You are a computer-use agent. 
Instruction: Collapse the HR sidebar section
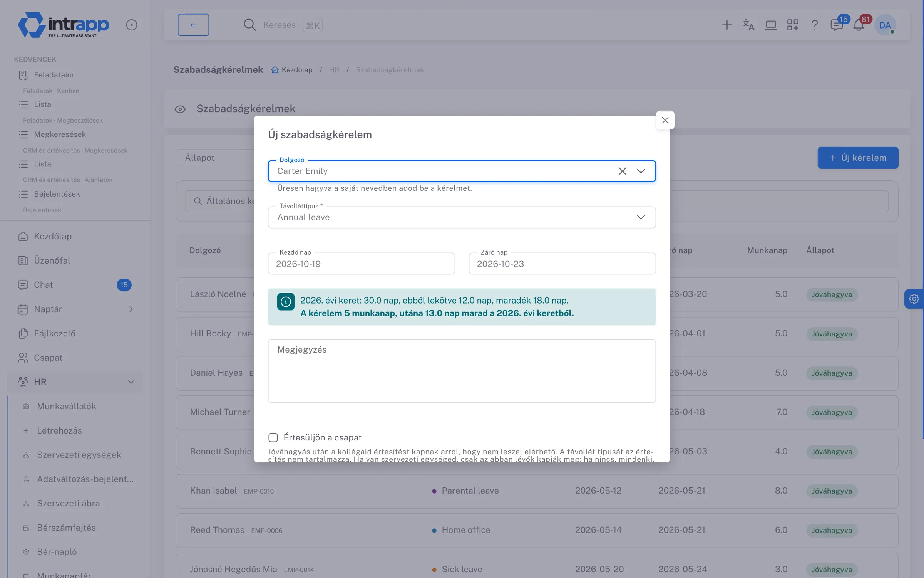click(131, 382)
